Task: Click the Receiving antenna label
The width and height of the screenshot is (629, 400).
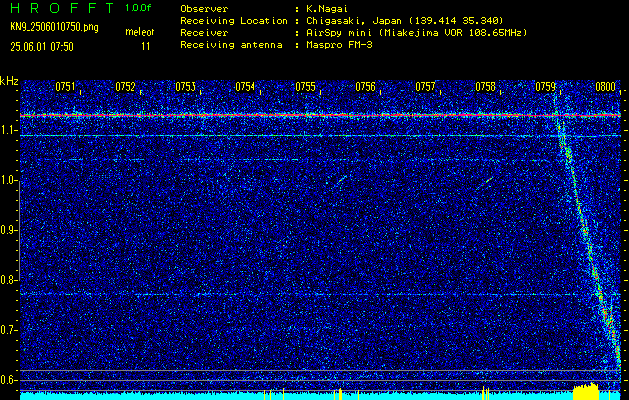Action: point(231,45)
